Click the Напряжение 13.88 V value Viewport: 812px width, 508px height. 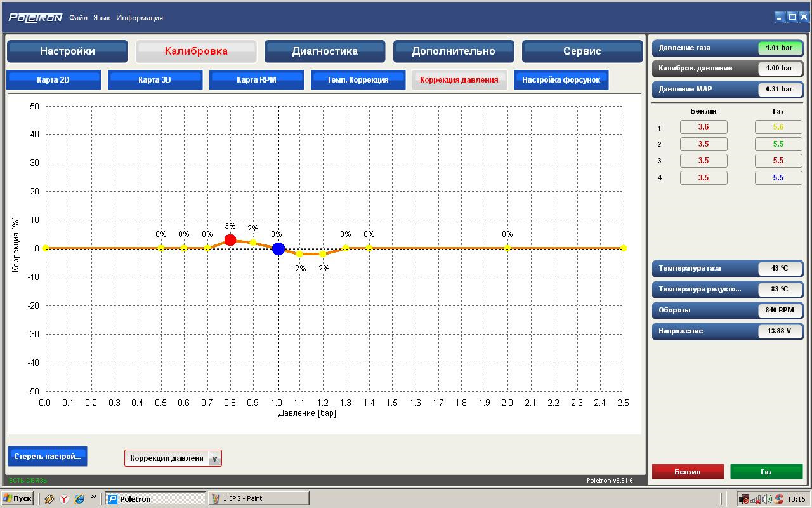click(780, 331)
